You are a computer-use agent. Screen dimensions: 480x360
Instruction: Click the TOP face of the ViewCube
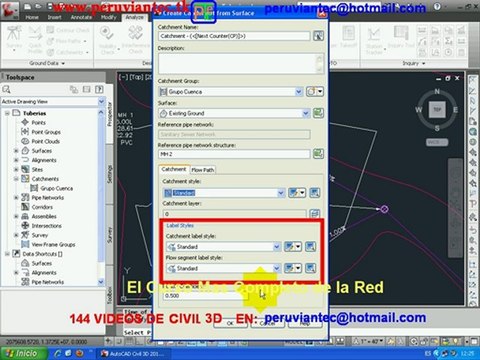(437, 109)
